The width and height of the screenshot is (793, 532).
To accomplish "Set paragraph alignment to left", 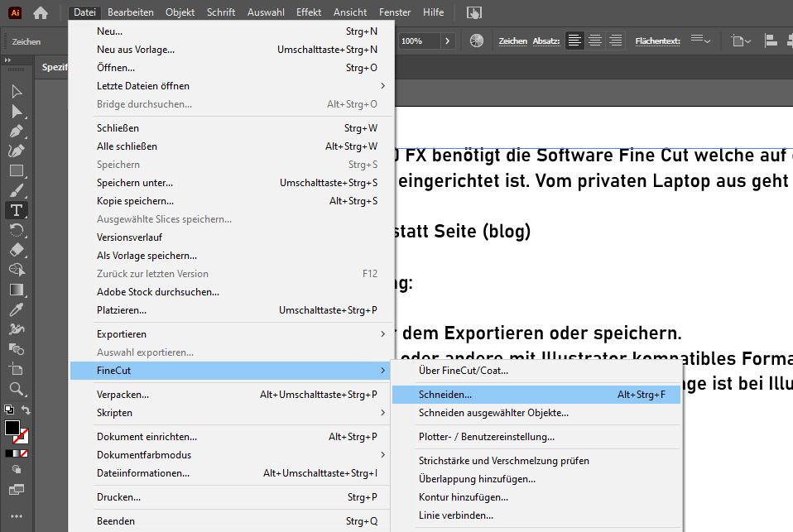I will pyautogui.click(x=574, y=41).
